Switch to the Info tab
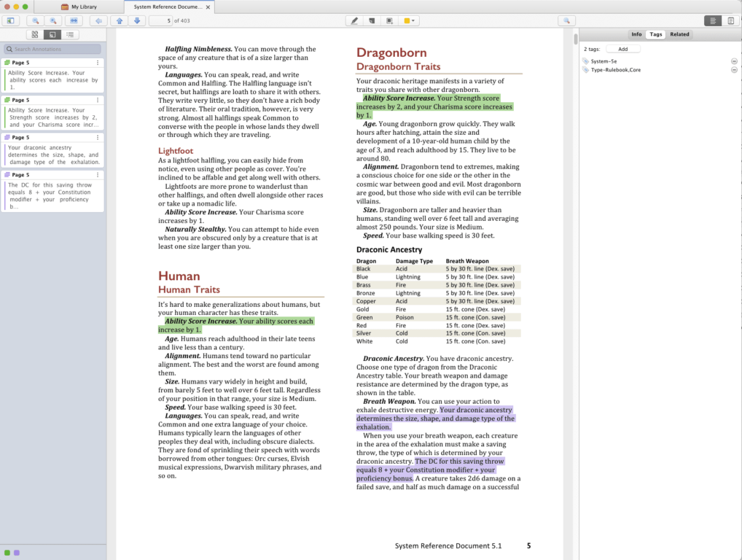The image size is (742, 560). [636, 34]
